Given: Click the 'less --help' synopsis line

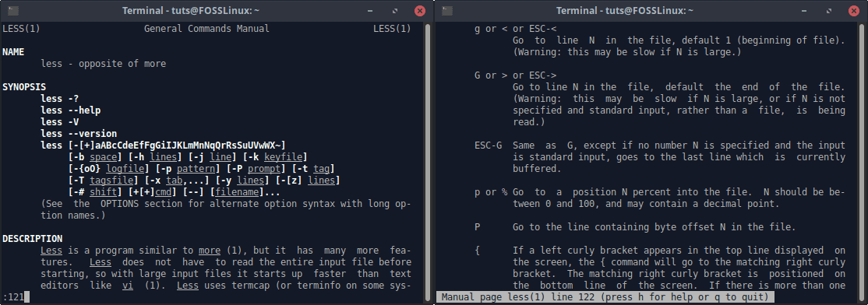Looking at the screenshot, I should click(x=70, y=110).
